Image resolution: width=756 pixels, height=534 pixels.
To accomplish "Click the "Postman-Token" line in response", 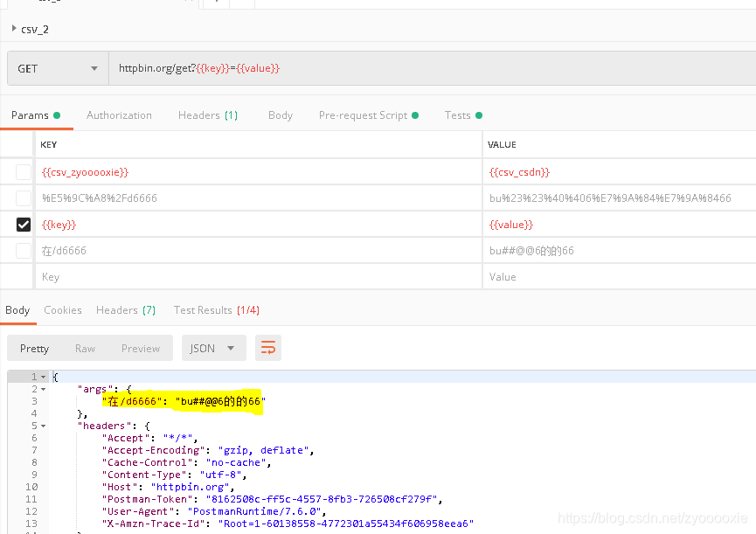I will click(x=272, y=499).
